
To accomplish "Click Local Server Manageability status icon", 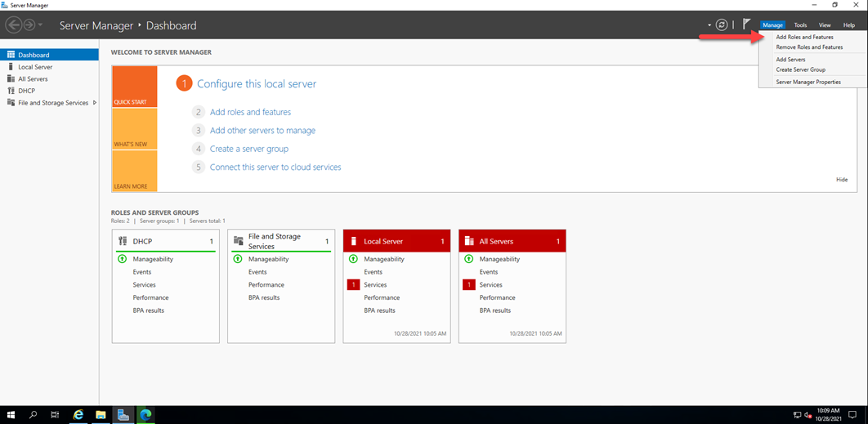I will coord(352,258).
